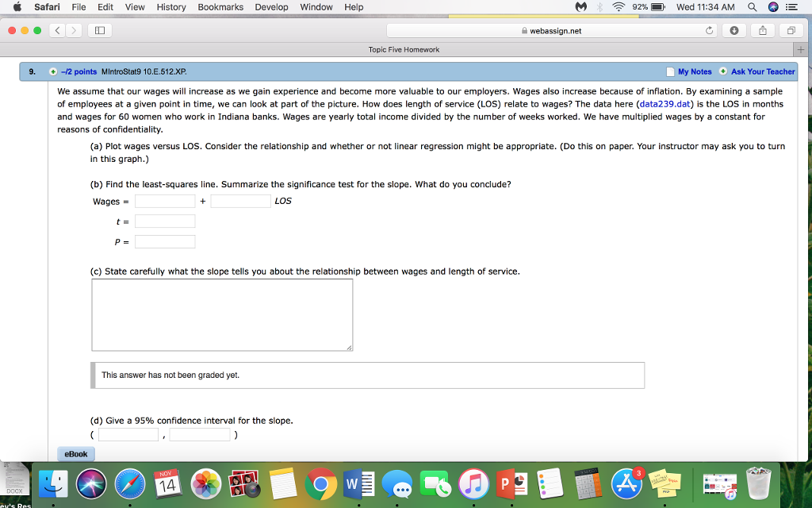
Task: Click the Malwarebytes menu bar icon
Action: click(581, 6)
